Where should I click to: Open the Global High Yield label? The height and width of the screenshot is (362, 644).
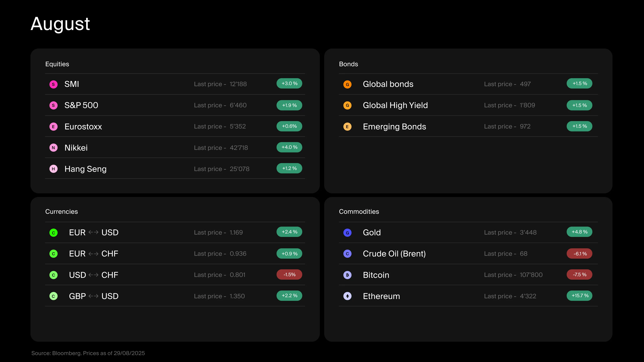click(x=395, y=105)
